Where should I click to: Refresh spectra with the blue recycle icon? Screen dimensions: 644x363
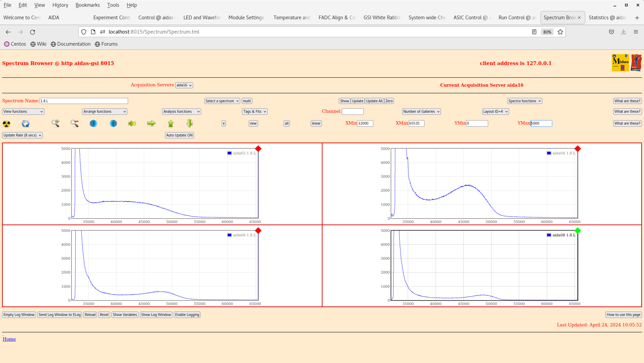(25, 124)
